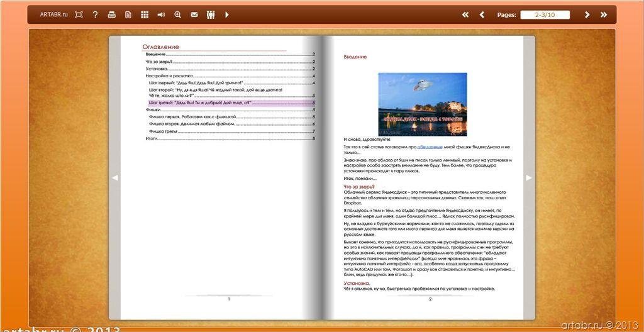Jump to the last page
The image size is (644, 332).
click(x=604, y=14)
